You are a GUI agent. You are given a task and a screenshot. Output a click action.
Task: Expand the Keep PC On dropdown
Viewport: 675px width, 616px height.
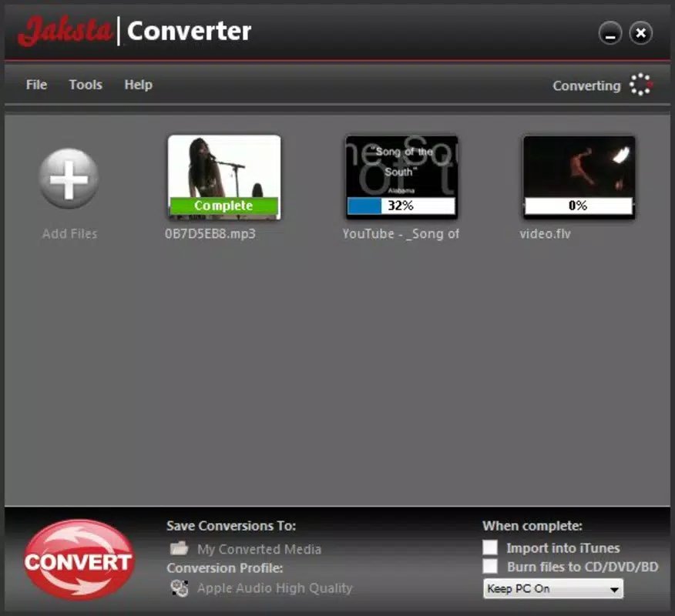[x=553, y=588]
